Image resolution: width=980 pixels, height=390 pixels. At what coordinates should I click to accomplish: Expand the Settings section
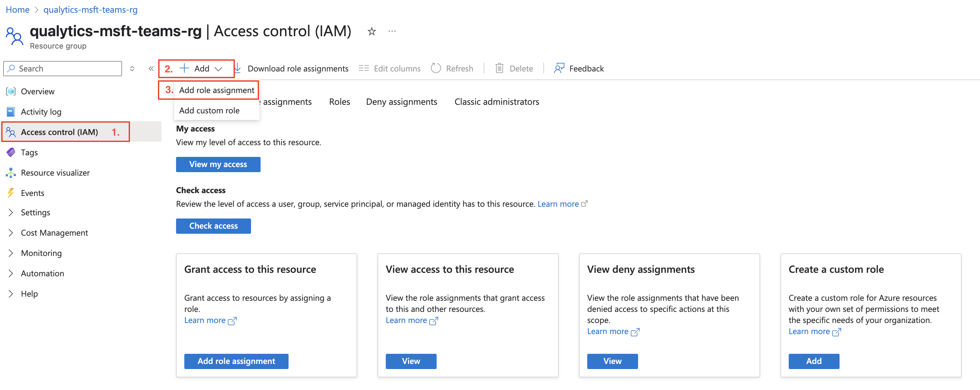tap(11, 212)
